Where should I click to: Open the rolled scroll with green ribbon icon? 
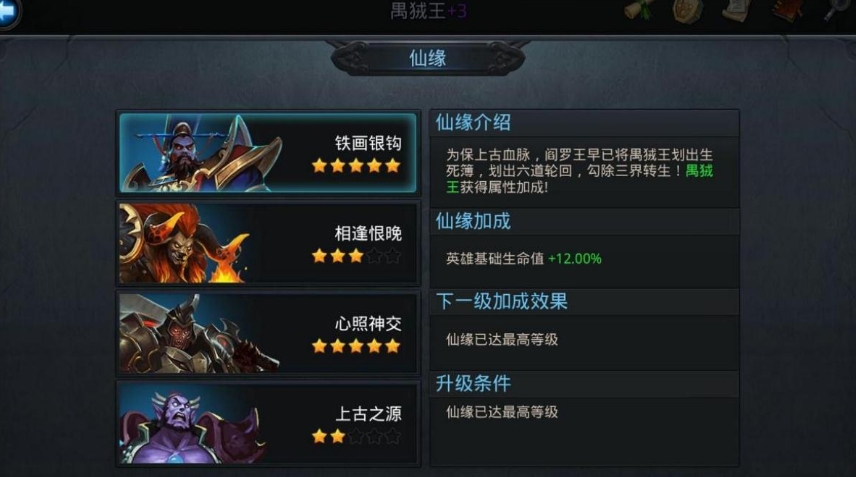(639, 10)
